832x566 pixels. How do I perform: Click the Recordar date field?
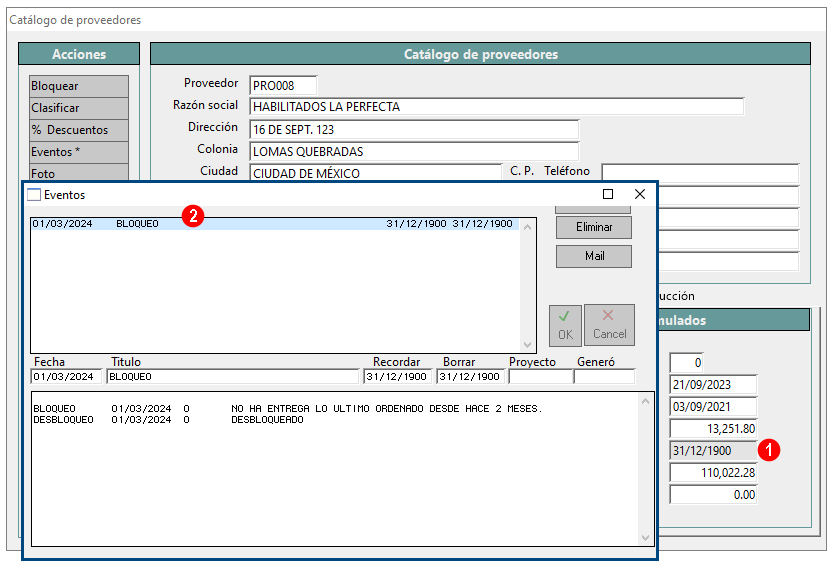click(x=398, y=377)
